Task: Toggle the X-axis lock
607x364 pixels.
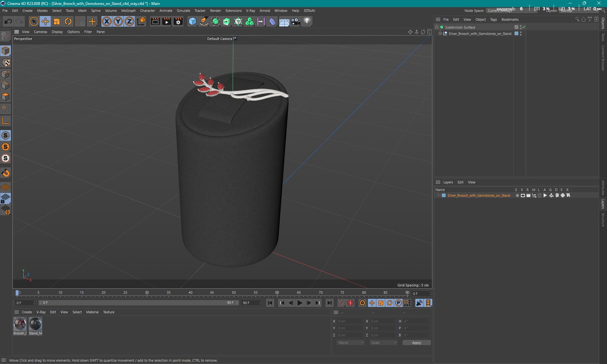Action: point(107,22)
